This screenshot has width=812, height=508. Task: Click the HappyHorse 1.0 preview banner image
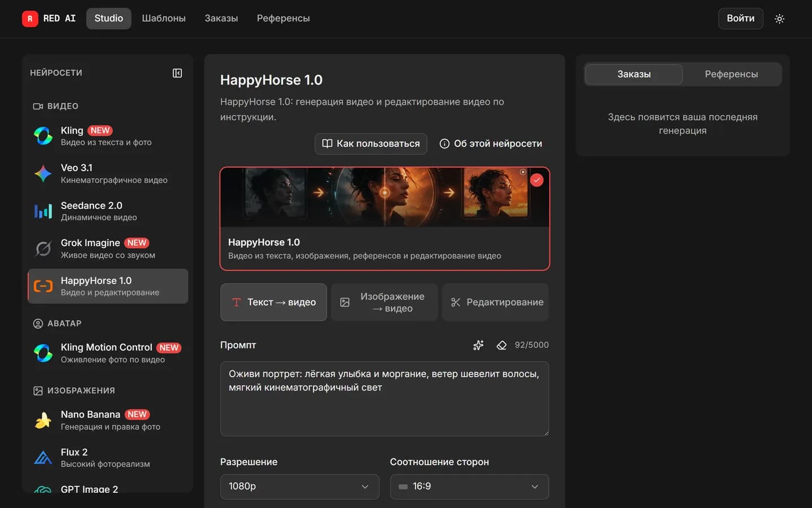point(385,198)
